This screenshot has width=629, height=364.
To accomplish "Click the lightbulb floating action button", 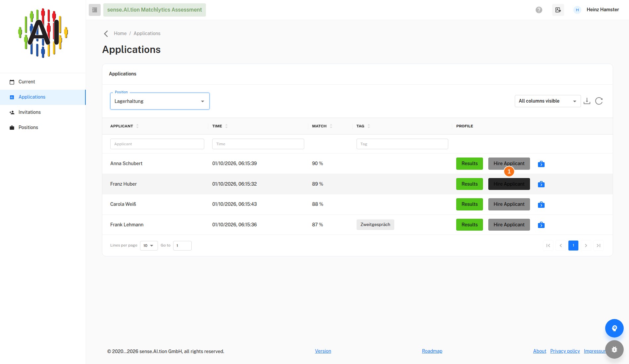I will pyautogui.click(x=614, y=328).
